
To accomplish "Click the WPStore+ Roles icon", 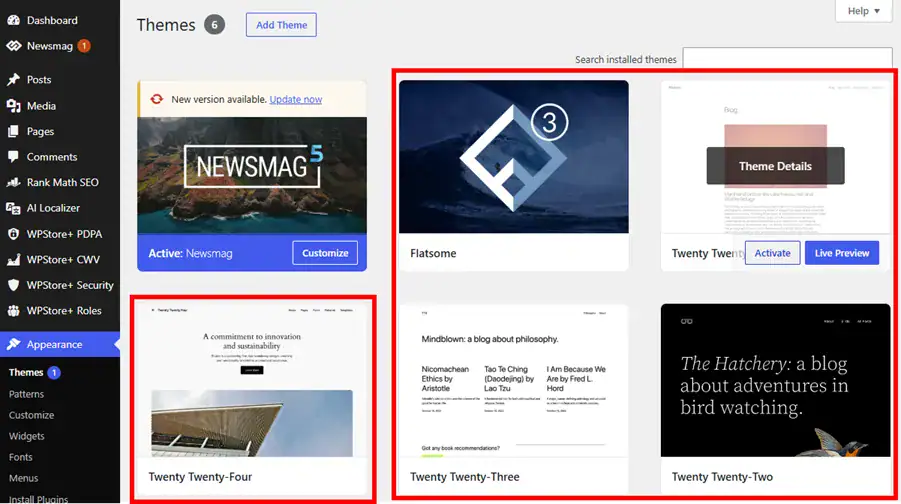I will (x=13, y=311).
